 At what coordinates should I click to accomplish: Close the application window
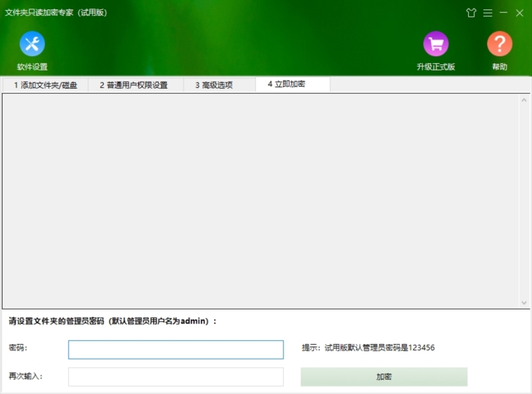coord(519,13)
